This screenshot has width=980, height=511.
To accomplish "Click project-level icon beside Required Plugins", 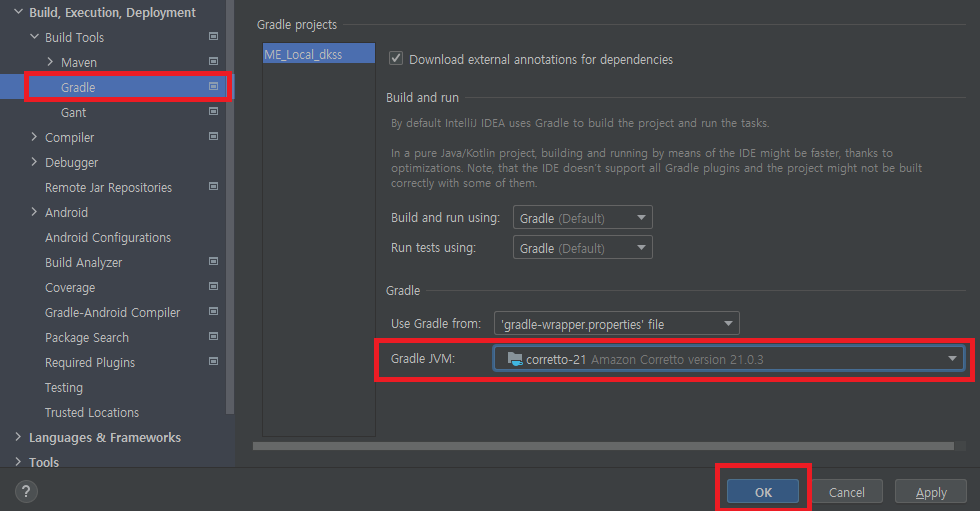I will (213, 361).
